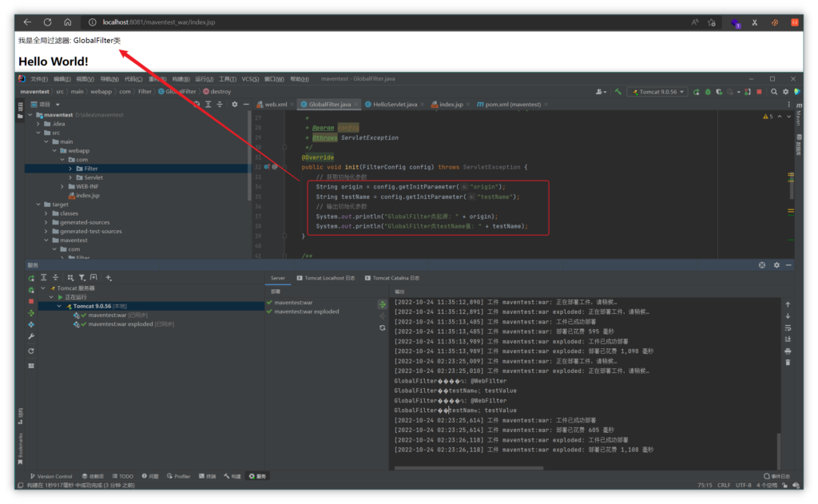
Task: Select maventest:war exploded under Tomcat 9.0.56
Action: [x=124, y=324]
